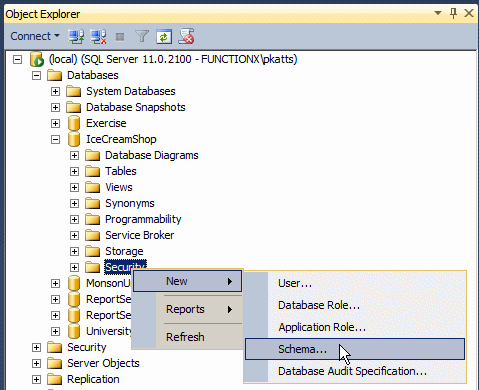Open the Connect dropdown
This screenshot has height=390, width=479.
click(x=35, y=36)
